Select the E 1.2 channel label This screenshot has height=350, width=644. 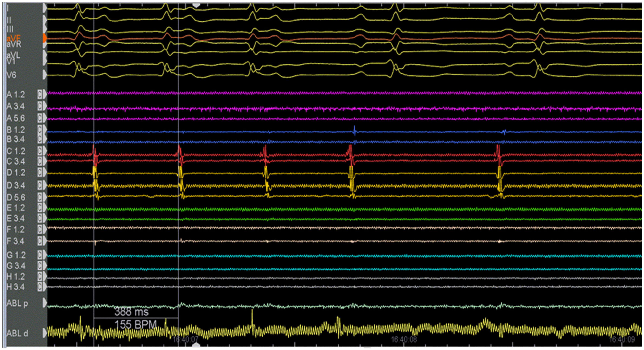16,208
